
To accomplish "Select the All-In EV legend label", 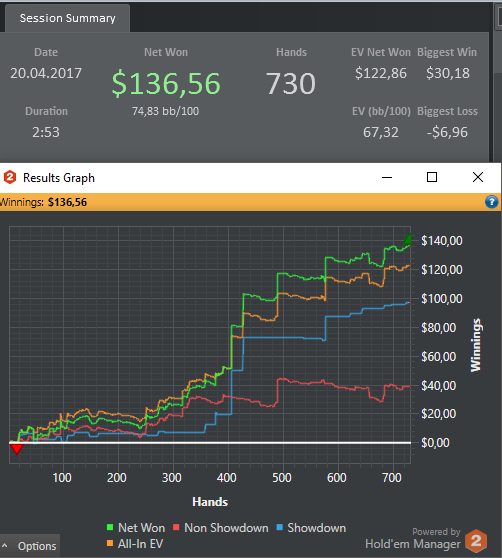I will tap(140, 544).
